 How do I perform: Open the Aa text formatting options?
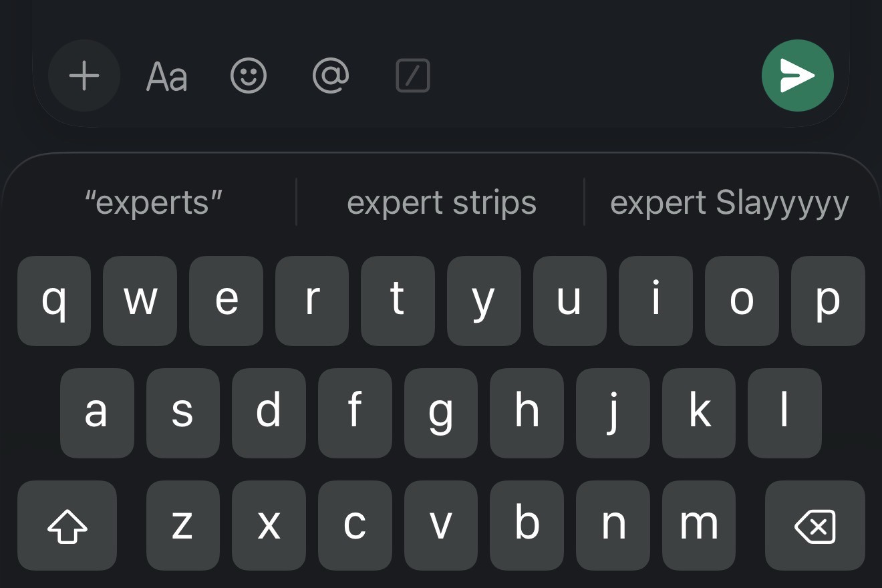click(x=166, y=76)
